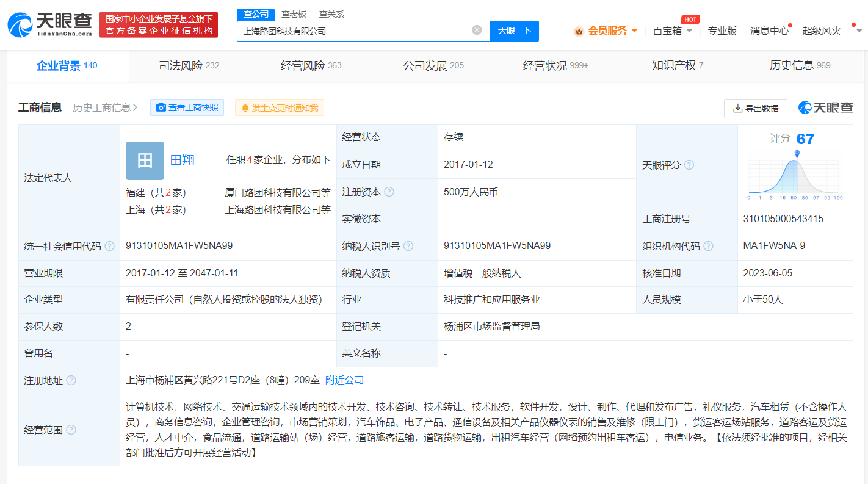Click the TianYanCha logo at top left
The image size is (868, 484).
point(49,25)
